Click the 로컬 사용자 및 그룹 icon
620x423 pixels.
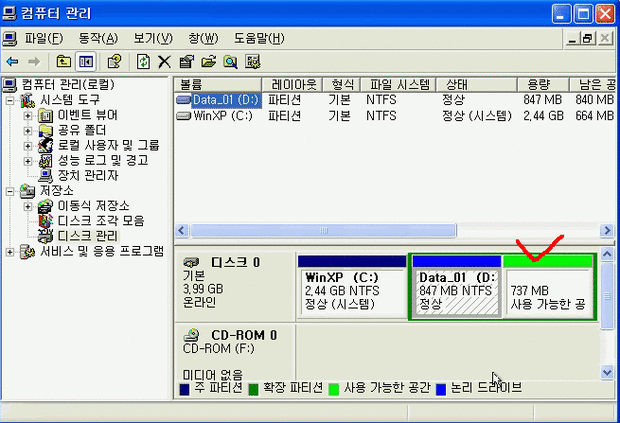[46, 145]
